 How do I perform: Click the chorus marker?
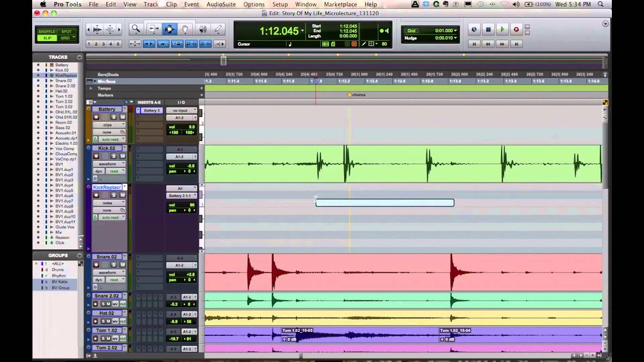click(349, 95)
